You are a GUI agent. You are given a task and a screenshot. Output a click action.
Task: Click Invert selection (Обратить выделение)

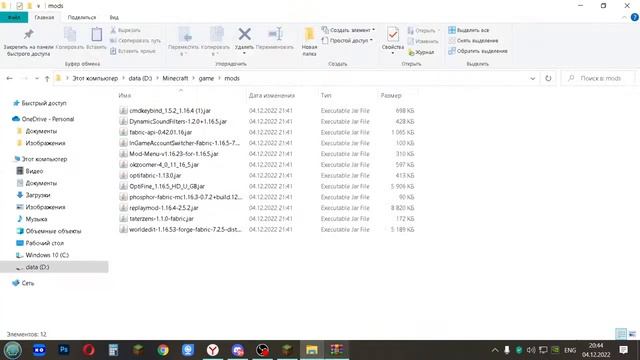point(478,51)
